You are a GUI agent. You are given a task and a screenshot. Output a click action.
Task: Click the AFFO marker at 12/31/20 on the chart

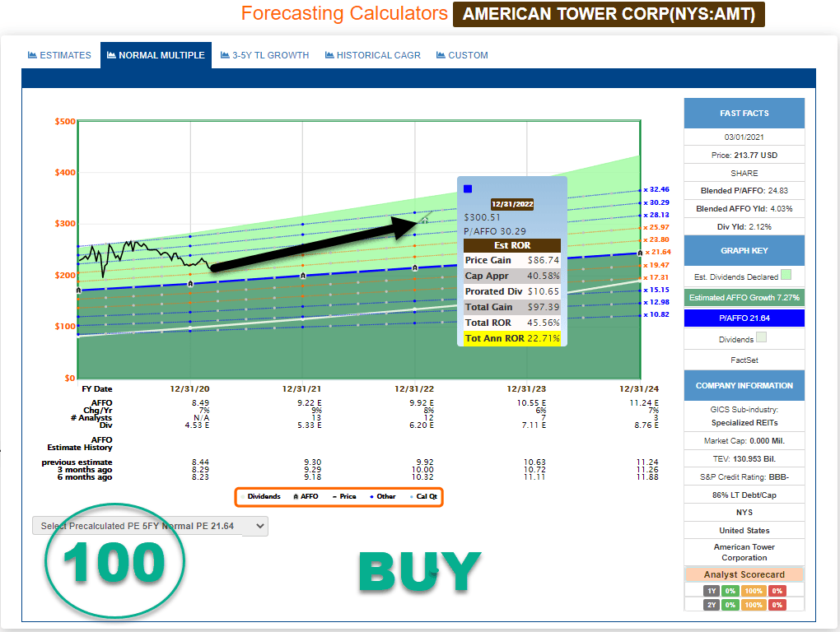coord(190,284)
